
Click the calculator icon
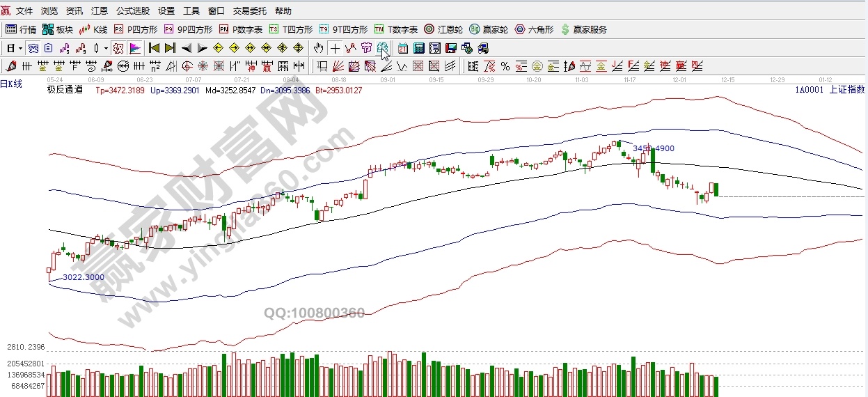tap(419, 48)
